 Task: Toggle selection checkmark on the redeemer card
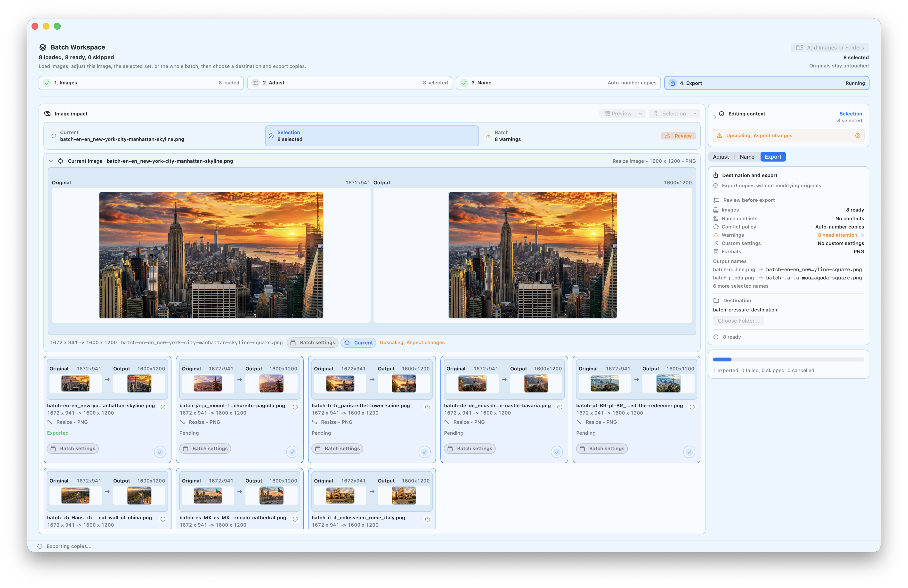[x=689, y=452]
